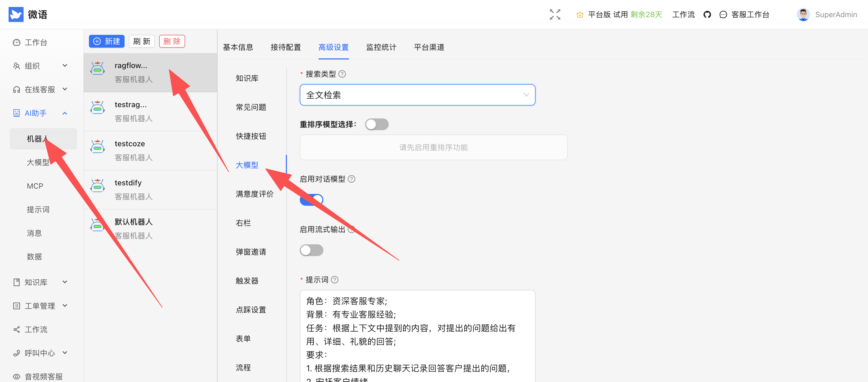The height and width of the screenshot is (382, 868).
Task: Select 满意度评价 in settings list
Action: click(x=255, y=194)
